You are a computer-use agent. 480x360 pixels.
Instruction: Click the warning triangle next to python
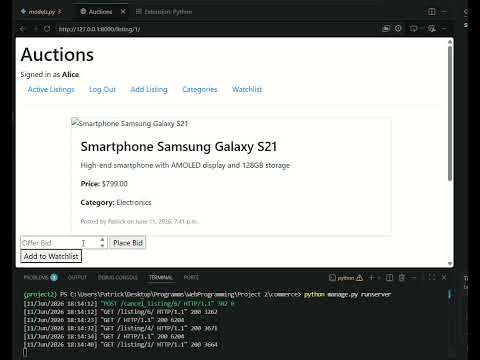[359, 278]
